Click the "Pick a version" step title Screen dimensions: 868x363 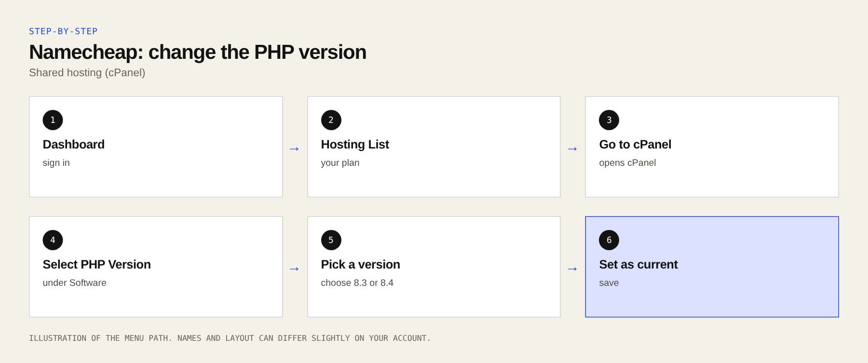click(361, 265)
